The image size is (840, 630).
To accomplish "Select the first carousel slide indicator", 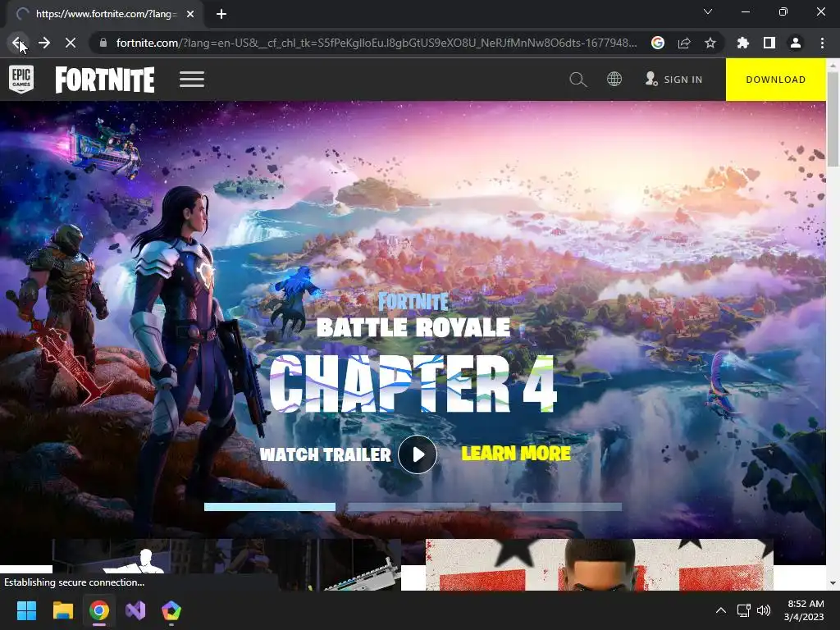I will 269,507.
